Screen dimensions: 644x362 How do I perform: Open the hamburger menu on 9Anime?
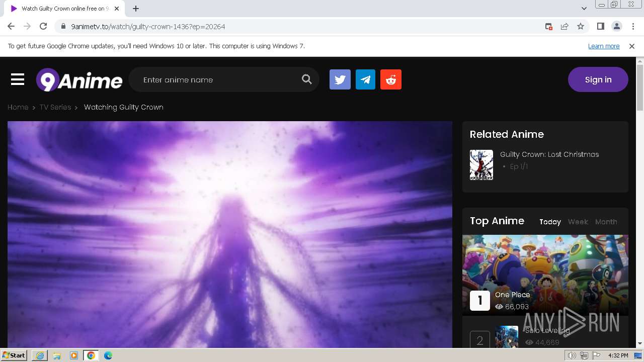tap(18, 79)
